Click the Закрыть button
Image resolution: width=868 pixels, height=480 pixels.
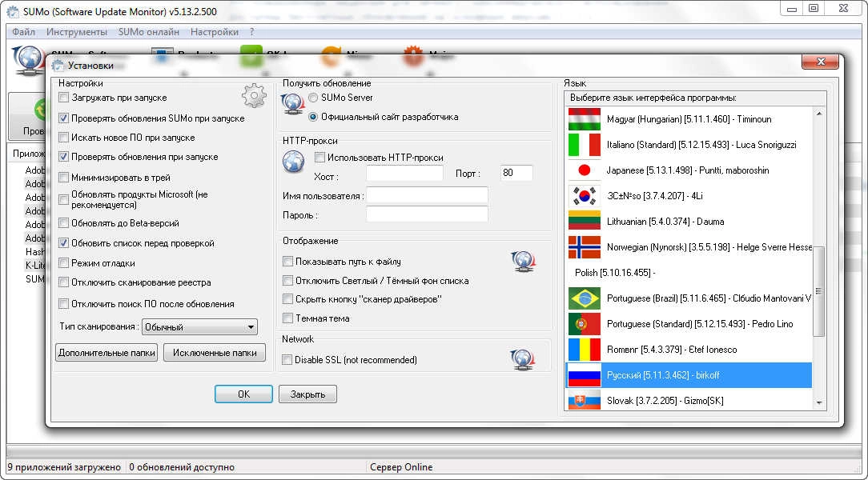[x=307, y=394]
